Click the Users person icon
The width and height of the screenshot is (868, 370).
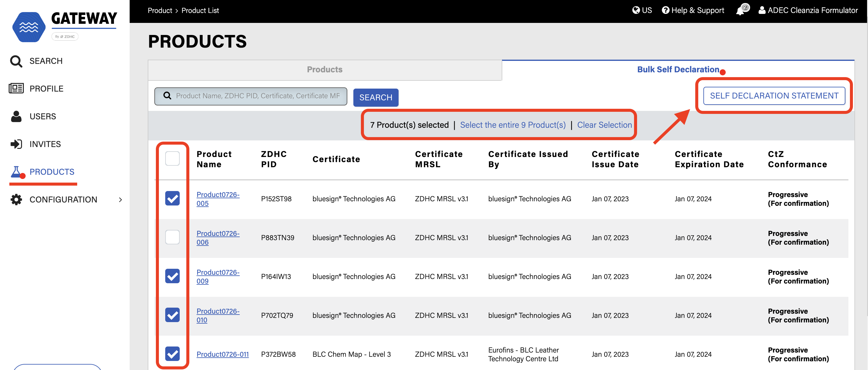(x=16, y=116)
